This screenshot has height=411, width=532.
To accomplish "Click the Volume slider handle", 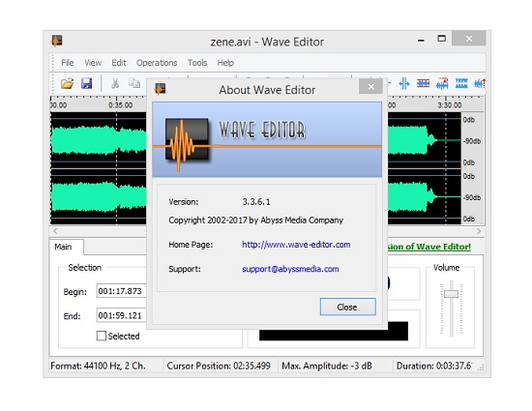I will [x=452, y=293].
